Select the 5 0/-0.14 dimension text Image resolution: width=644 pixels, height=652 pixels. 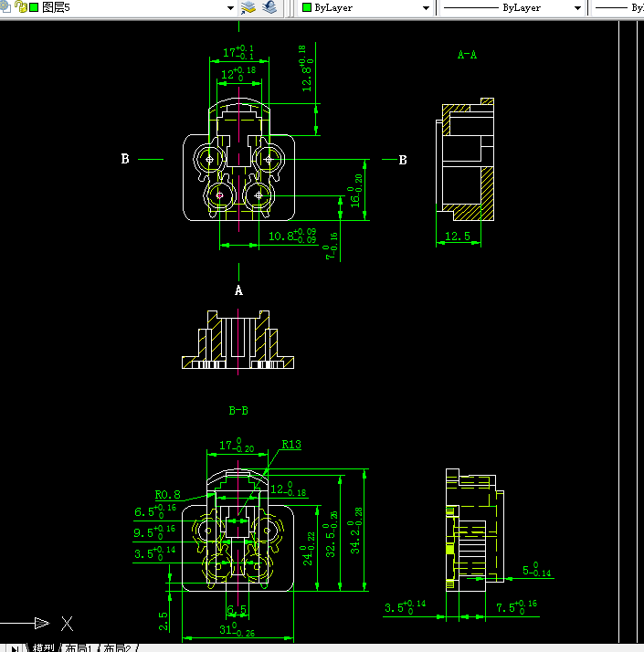point(537,570)
